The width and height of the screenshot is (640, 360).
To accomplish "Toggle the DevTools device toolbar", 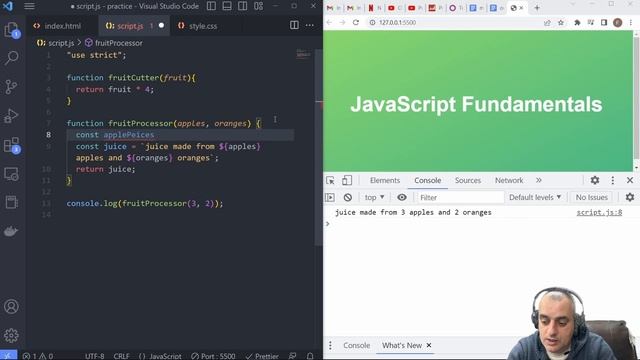I will tap(347, 180).
